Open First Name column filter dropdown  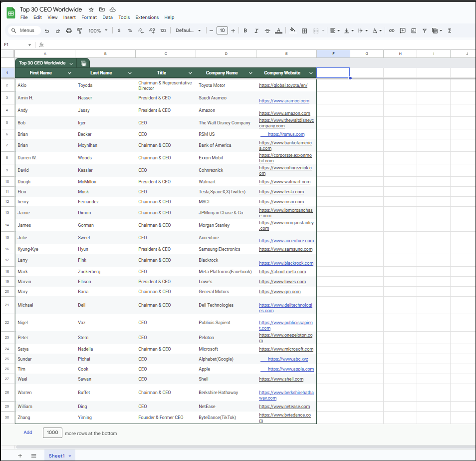click(69, 73)
